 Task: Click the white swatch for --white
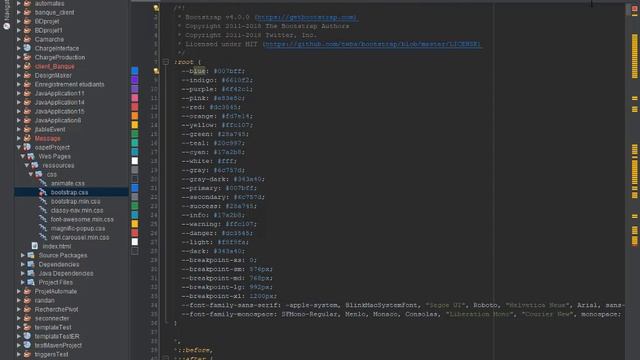[135, 161]
